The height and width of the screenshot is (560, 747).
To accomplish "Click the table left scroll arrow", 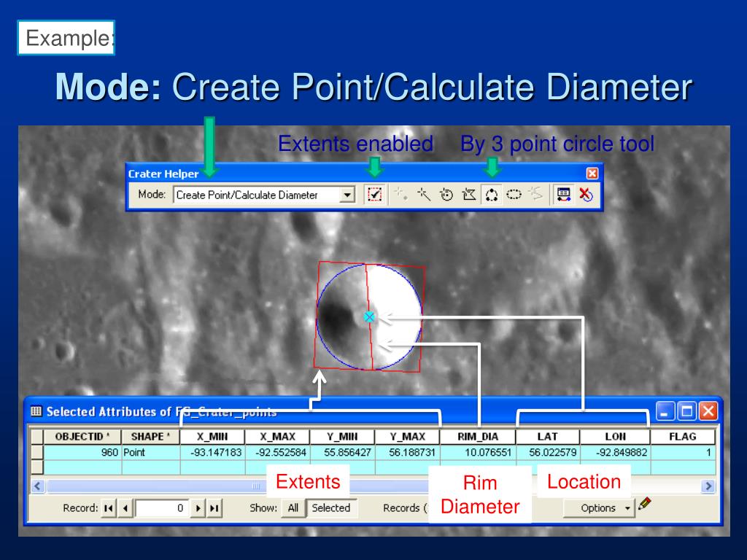I will [38, 486].
